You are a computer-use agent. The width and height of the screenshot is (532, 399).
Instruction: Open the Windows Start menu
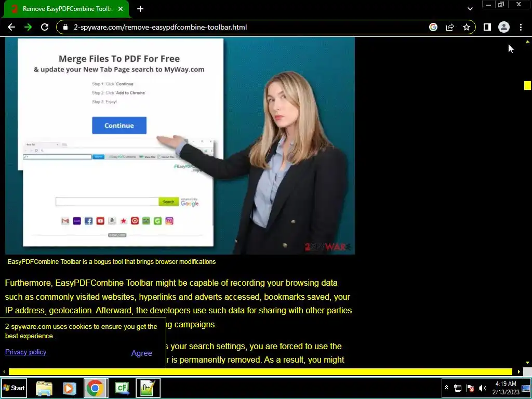14,388
